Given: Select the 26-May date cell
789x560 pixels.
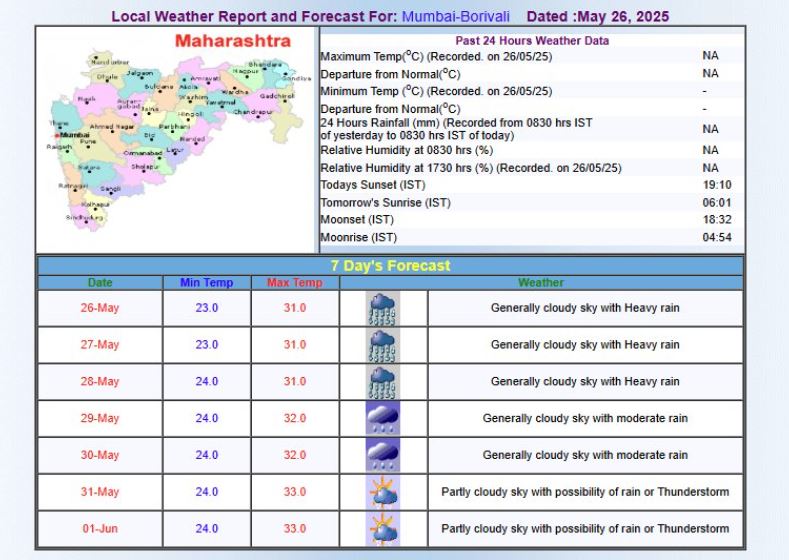Looking at the screenshot, I should point(100,308).
